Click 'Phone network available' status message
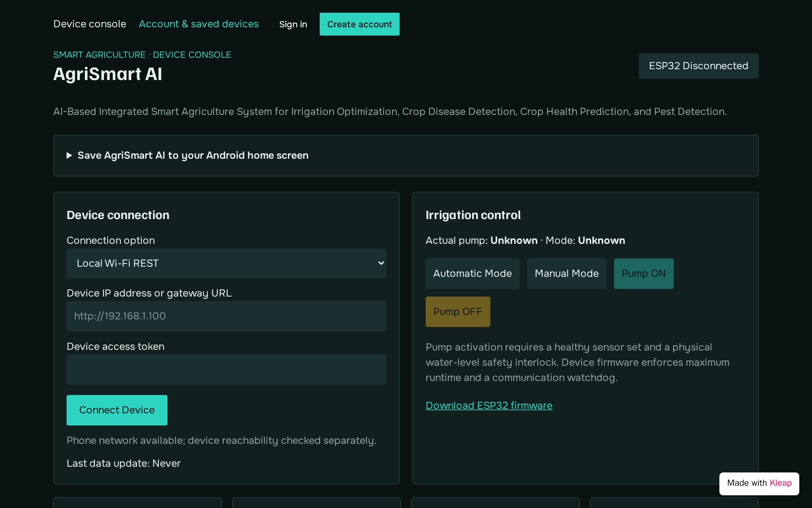Screen dimensions: 812x508 tap(221, 440)
